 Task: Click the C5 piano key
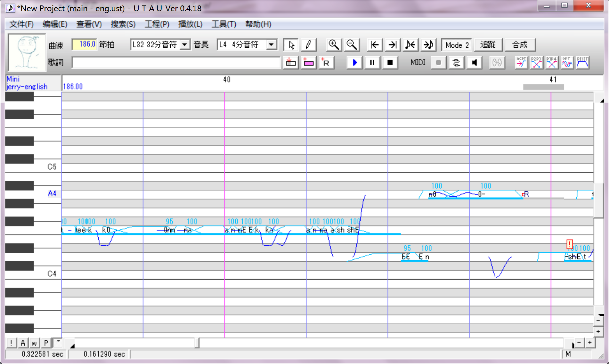[33, 167]
